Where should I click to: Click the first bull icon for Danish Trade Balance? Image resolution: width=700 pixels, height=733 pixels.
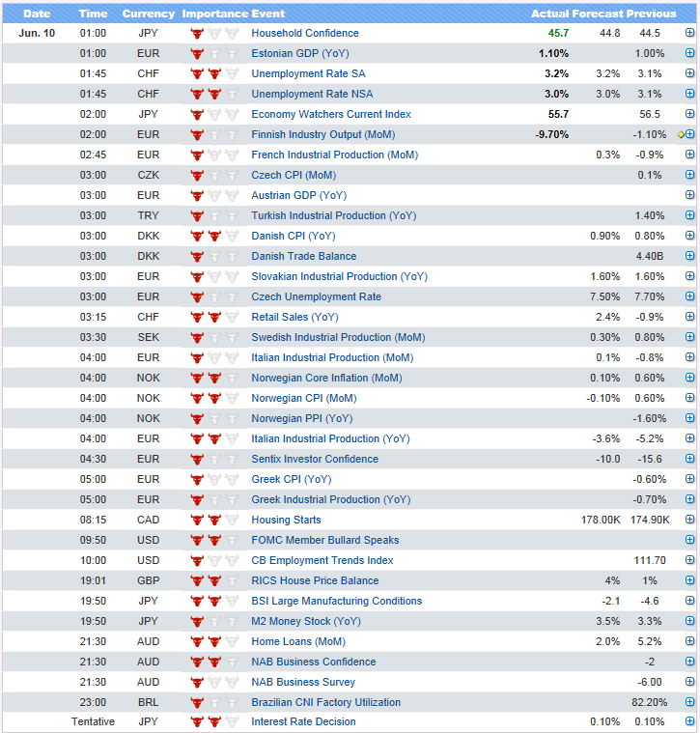[197, 256]
